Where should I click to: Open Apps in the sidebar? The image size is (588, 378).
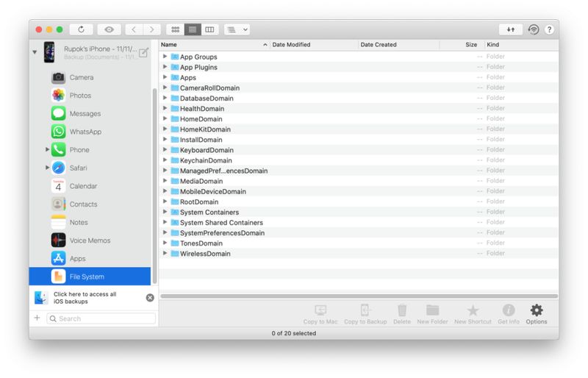(x=90, y=259)
